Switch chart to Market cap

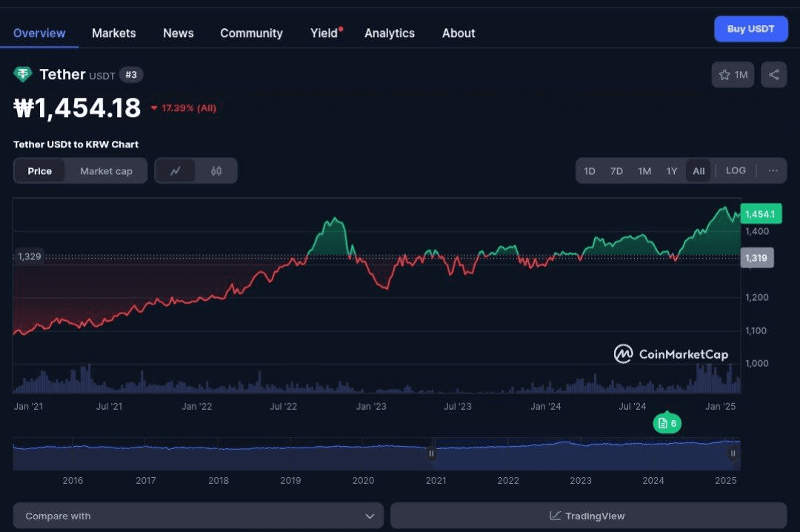coord(106,171)
